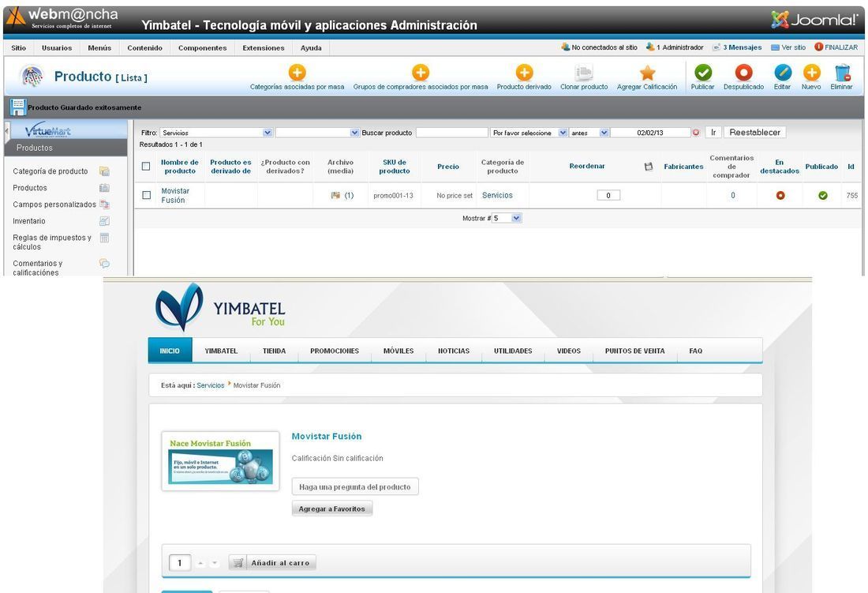Click Agregar a Favoritos button
This screenshot has height=593, width=868.
332,509
